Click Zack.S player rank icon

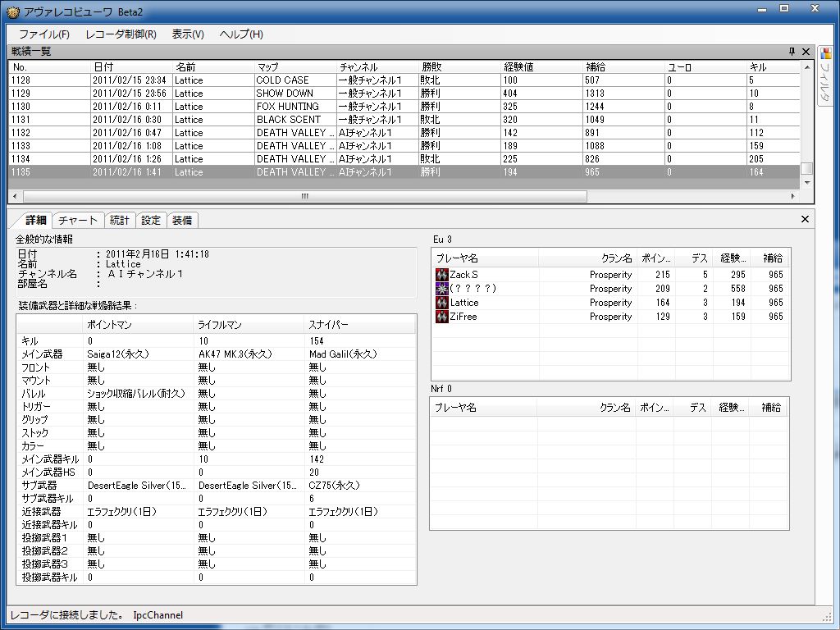tap(442, 275)
